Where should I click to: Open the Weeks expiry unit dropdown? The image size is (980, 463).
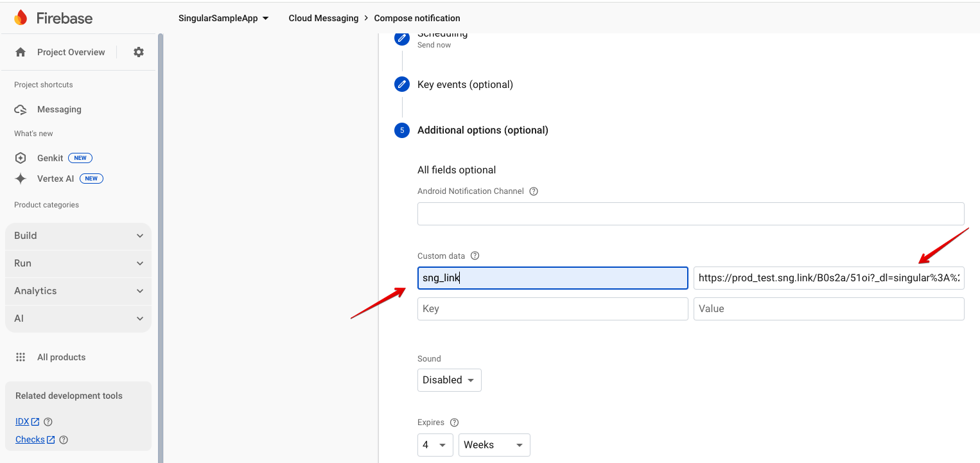point(494,445)
